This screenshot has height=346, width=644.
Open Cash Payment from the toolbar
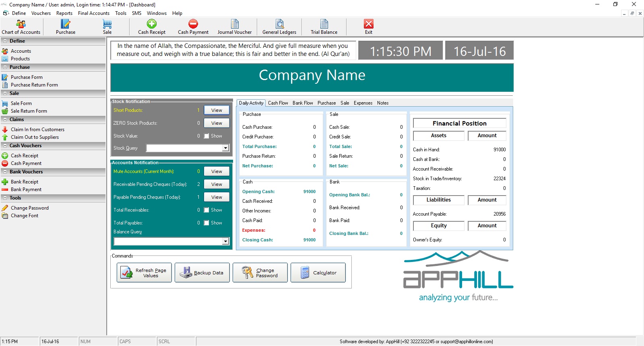point(193,27)
